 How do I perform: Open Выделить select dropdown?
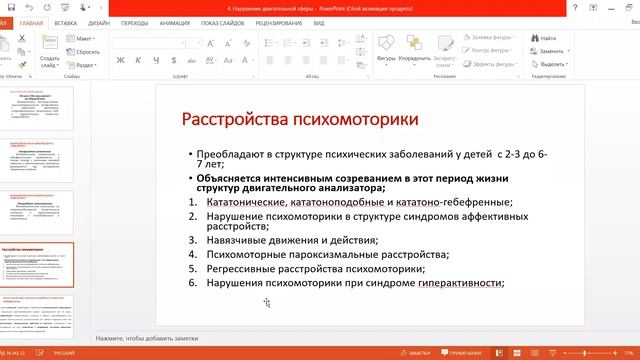[x=550, y=64]
